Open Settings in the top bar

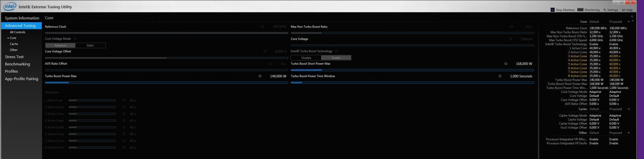610,10
